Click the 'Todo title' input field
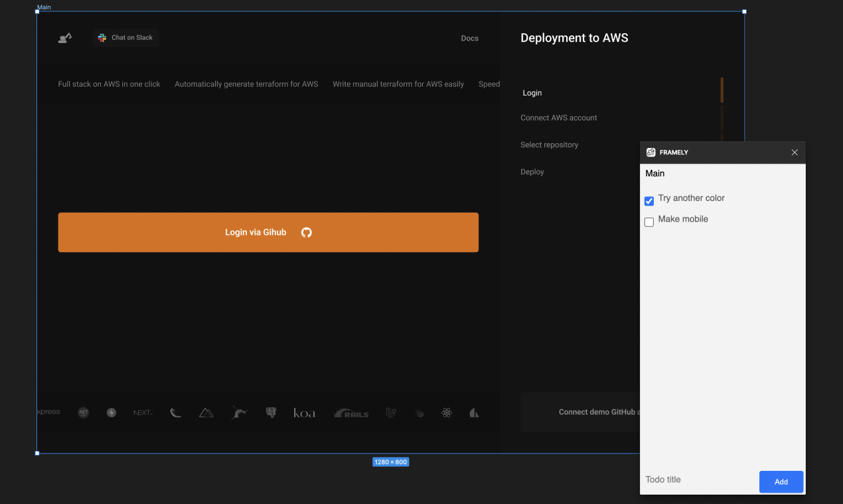Viewport: 843px width, 504px height. 700,479
